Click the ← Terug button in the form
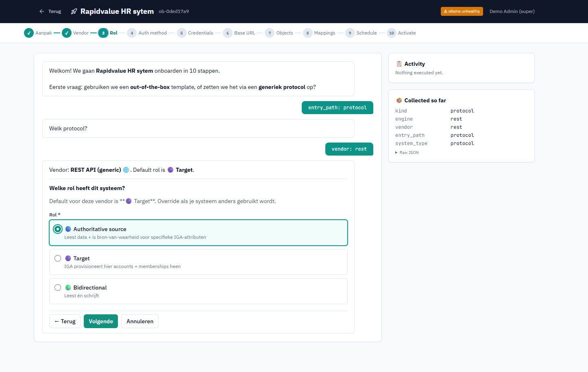The image size is (588, 372). tap(65, 321)
